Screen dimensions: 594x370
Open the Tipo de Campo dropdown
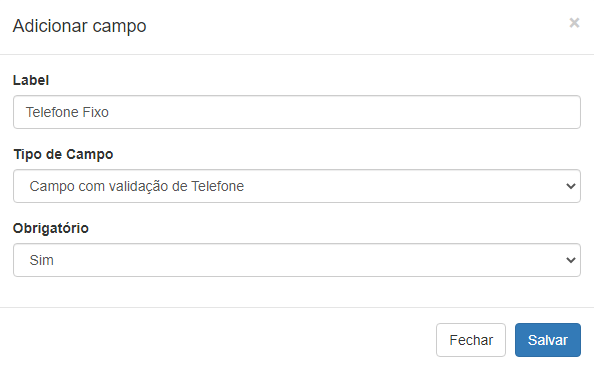pyautogui.click(x=297, y=186)
